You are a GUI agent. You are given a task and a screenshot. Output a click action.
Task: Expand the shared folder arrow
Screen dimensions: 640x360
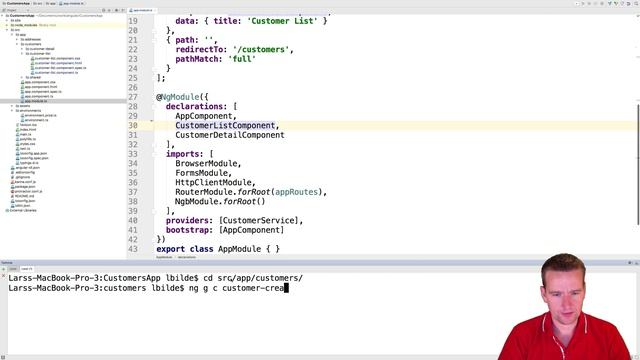(x=22, y=77)
